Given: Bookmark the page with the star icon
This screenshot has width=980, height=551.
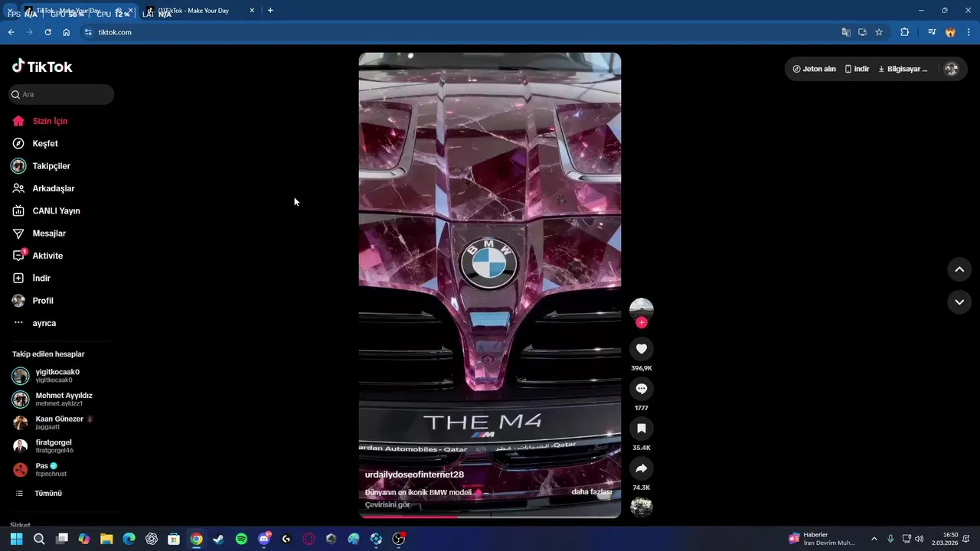Looking at the screenshot, I should click(x=879, y=32).
